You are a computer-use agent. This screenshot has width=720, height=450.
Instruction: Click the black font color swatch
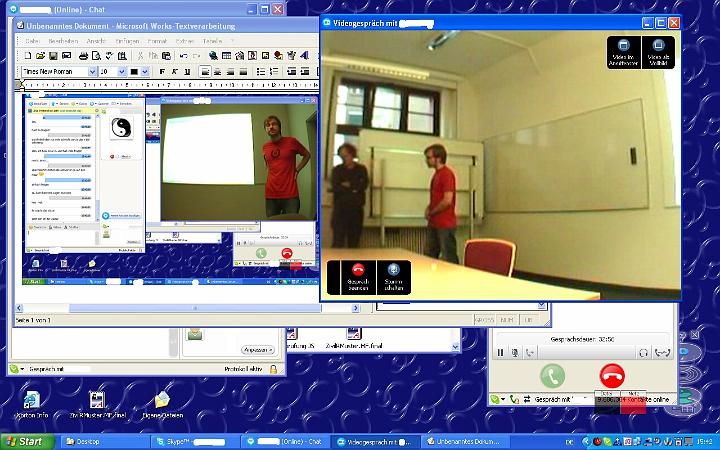pyautogui.click(x=134, y=72)
